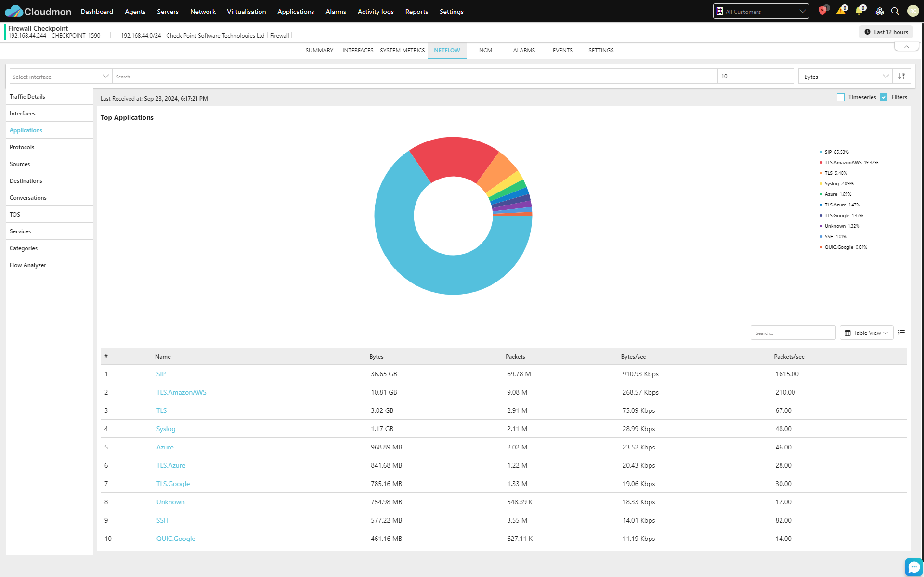Viewport: 924px width, 577px height.
Task: Open the Dashboard menu
Action: click(x=97, y=12)
